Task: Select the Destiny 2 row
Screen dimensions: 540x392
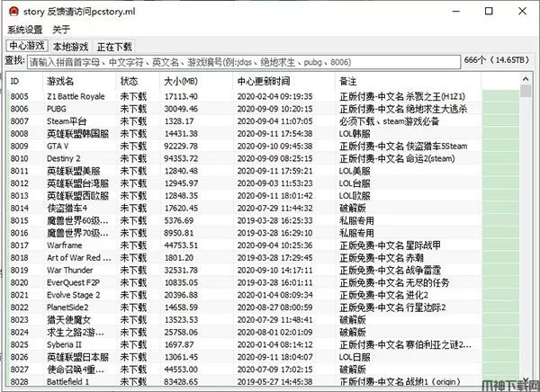Action: tap(263, 158)
